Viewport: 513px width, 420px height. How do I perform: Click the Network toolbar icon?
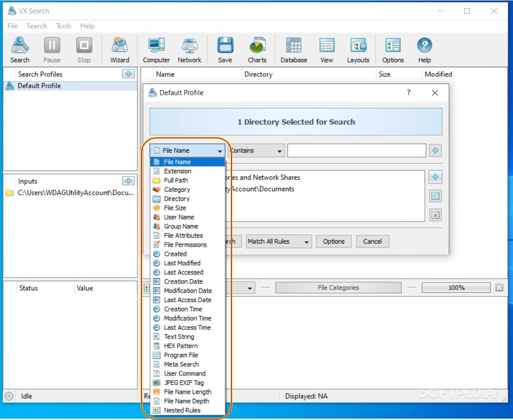[x=189, y=50]
